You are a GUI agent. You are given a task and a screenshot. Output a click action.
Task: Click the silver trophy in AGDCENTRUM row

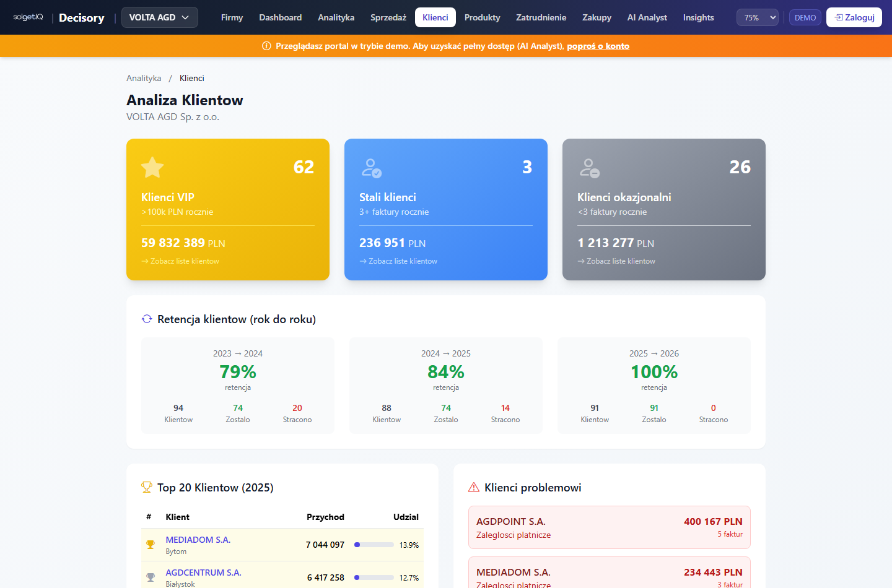(151, 577)
